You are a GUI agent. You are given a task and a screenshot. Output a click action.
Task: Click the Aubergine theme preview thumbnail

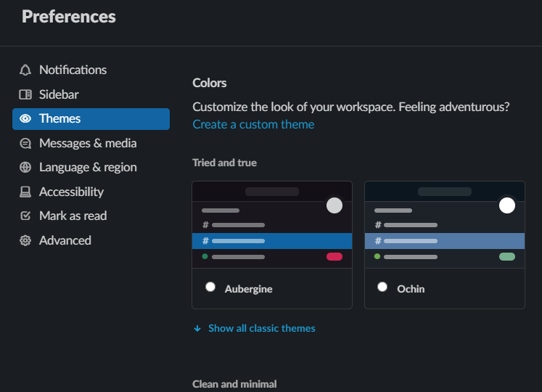tap(272, 225)
